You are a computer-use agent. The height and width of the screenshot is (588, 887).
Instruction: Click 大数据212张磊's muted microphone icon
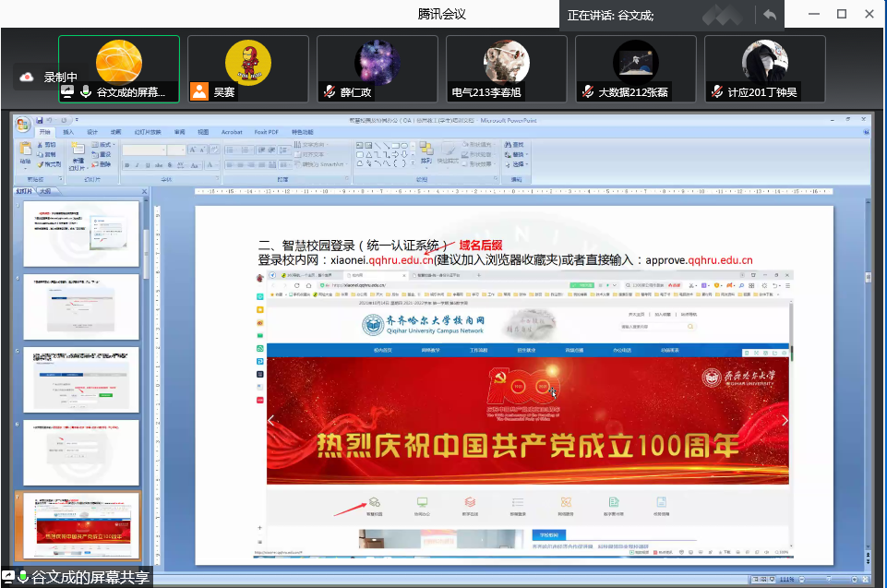587,91
